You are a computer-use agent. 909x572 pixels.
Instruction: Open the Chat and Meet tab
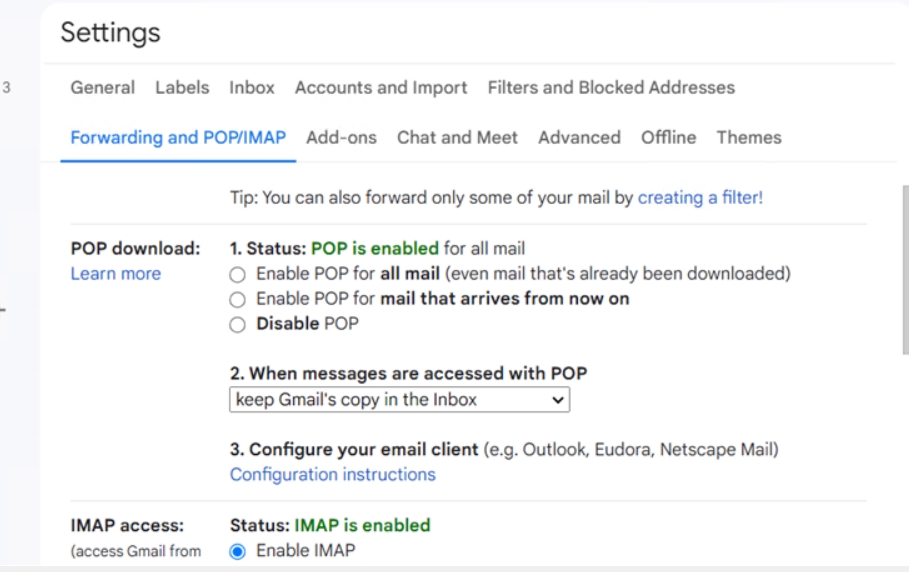pos(457,138)
